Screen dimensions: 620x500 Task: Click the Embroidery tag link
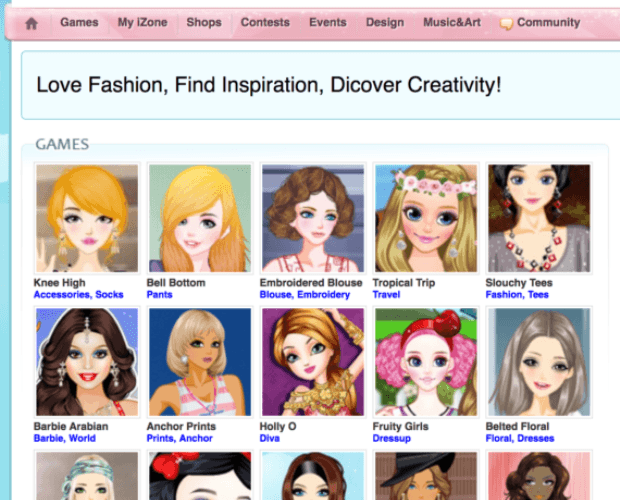[323, 295]
